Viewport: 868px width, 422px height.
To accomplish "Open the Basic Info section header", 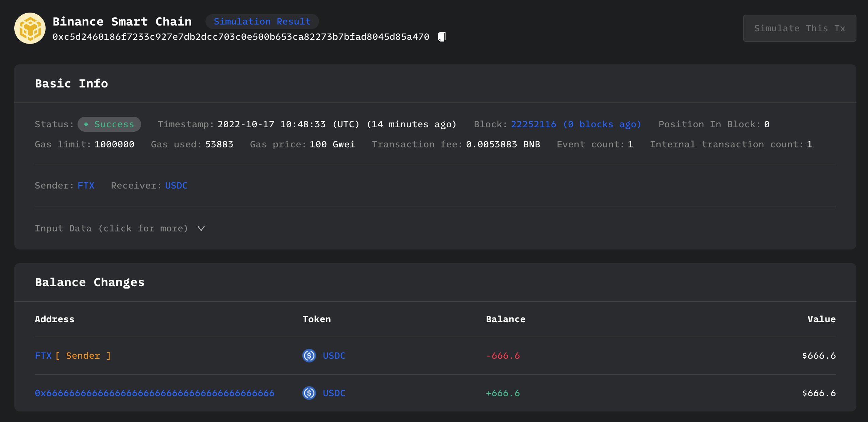I will pos(71,83).
